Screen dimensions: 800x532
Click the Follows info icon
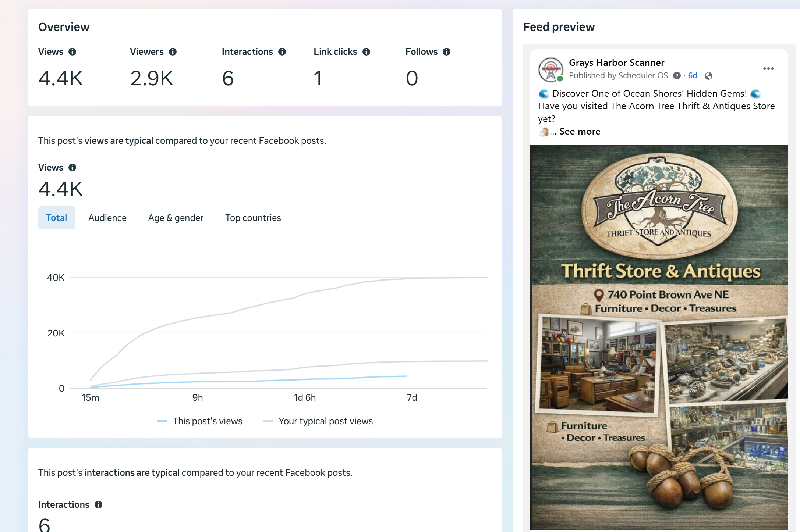click(446, 52)
